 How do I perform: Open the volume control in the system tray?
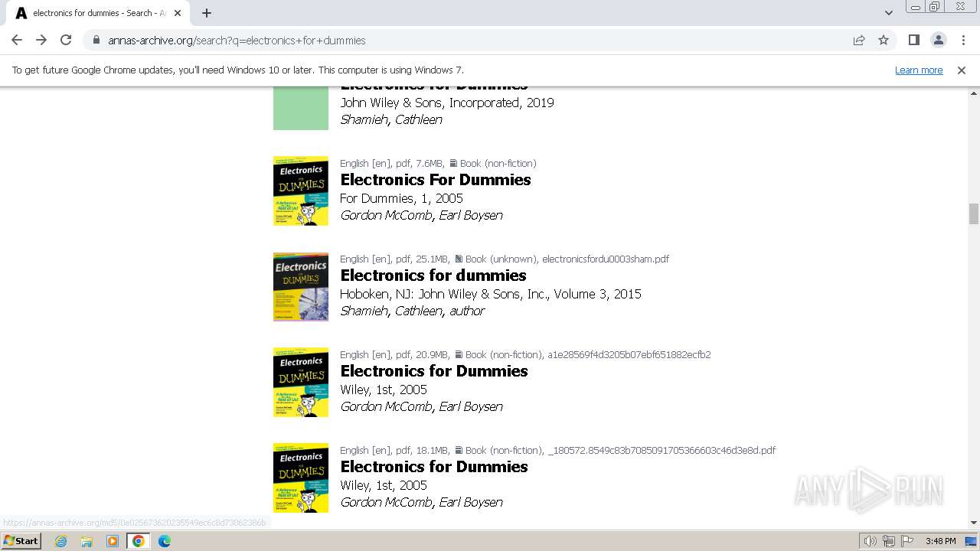point(871,541)
